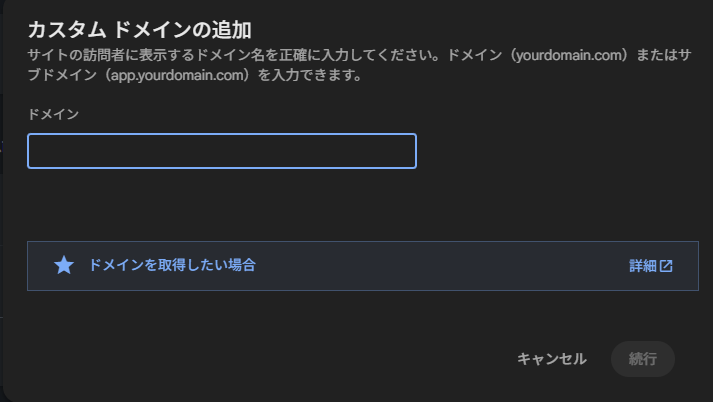Click the ドメインを取得したい場合 text
This screenshot has width=713, height=402.
pos(172,265)
